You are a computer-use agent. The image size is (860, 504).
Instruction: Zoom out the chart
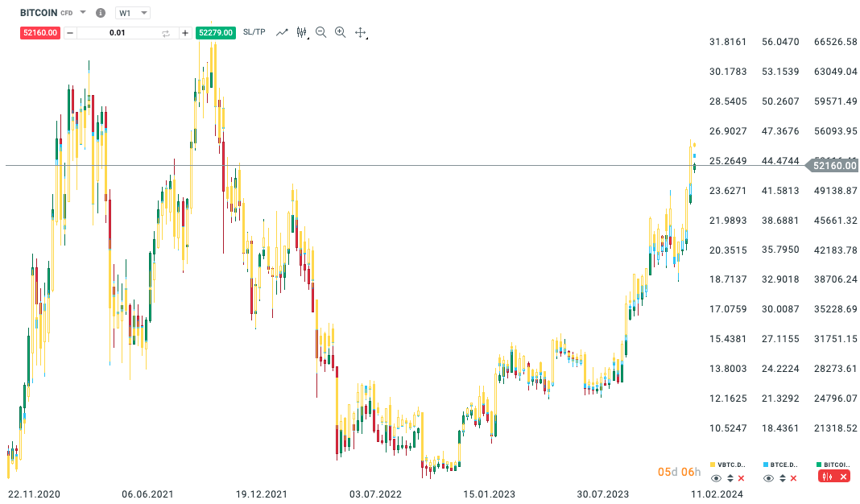point(321,32)
